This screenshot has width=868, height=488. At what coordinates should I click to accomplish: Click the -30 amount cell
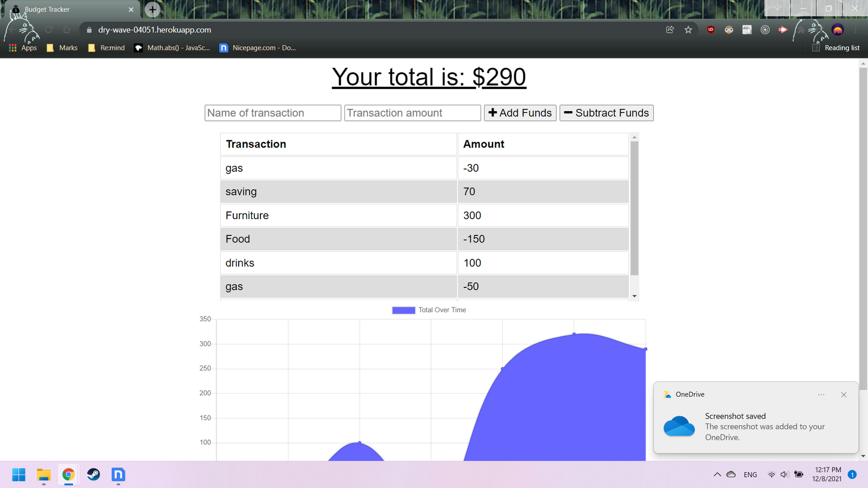pyautogui.click(x=543, y=168)
